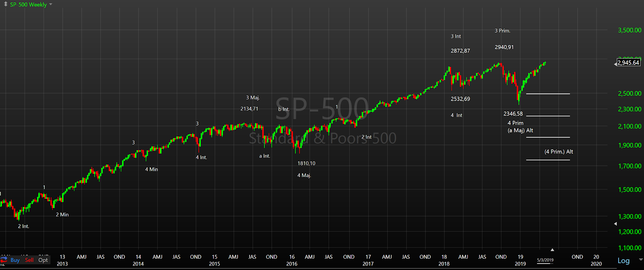Click the left-pointing triangle on the price axis

click(615, 224)
